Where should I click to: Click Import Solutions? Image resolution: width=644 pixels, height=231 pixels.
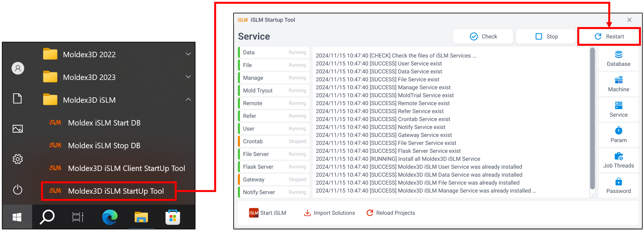(x=329, y=213)
